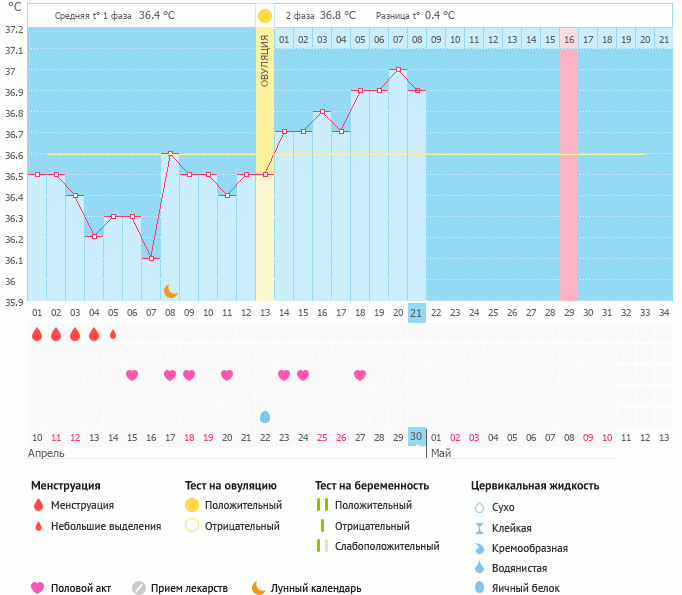Click the vertical ОВУЛЯЦИЯ label bar

(265, 62)
